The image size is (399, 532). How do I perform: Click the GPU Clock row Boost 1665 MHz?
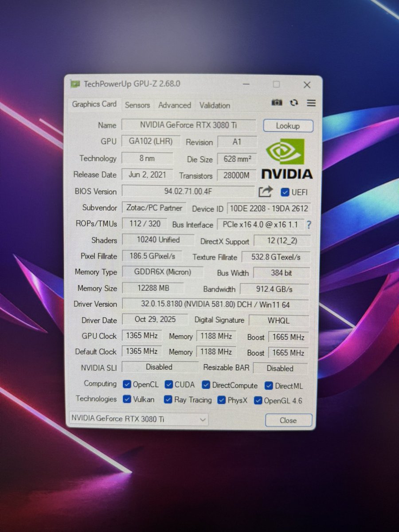pos(288,337)
